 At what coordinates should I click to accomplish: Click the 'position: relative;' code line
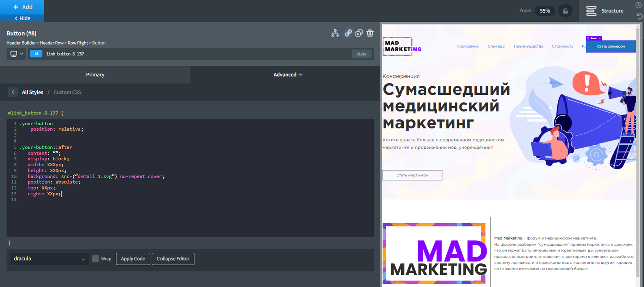coord(56,129)
